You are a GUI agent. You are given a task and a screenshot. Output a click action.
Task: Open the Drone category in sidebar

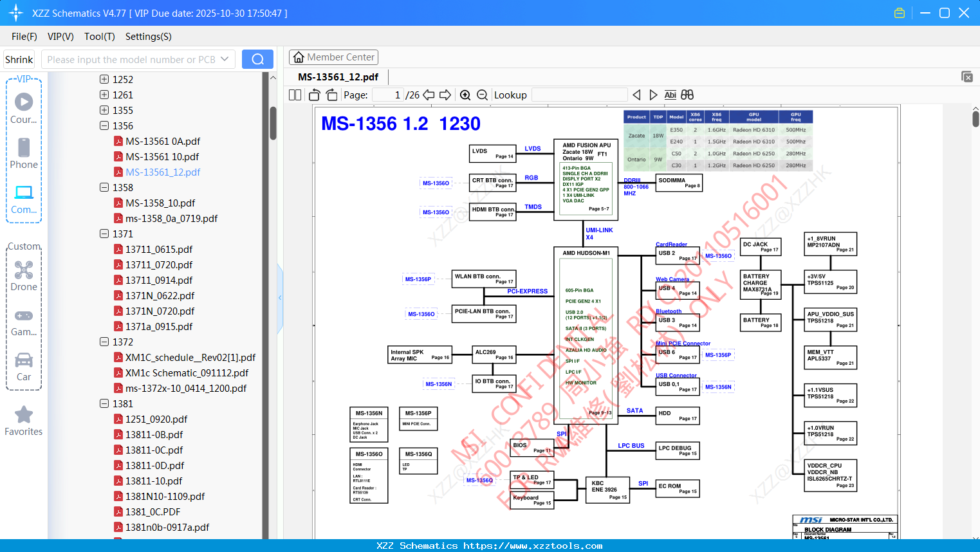coord(24,276)
